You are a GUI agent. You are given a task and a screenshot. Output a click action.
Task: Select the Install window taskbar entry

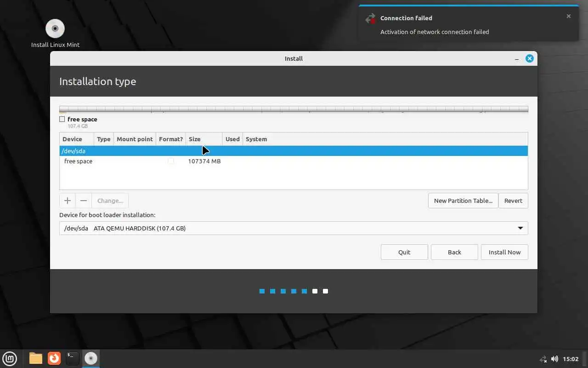[x=91, y=358]
